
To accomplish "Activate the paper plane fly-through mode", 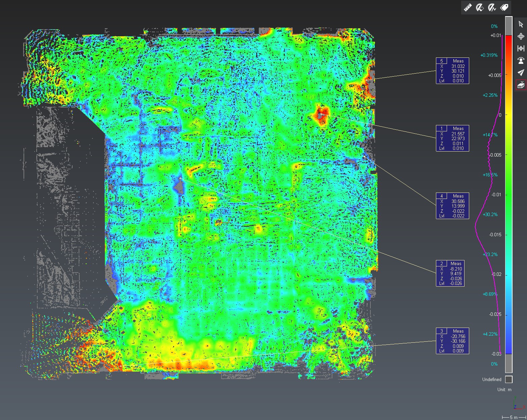I will pyautogui.click(x=521, y=73).
